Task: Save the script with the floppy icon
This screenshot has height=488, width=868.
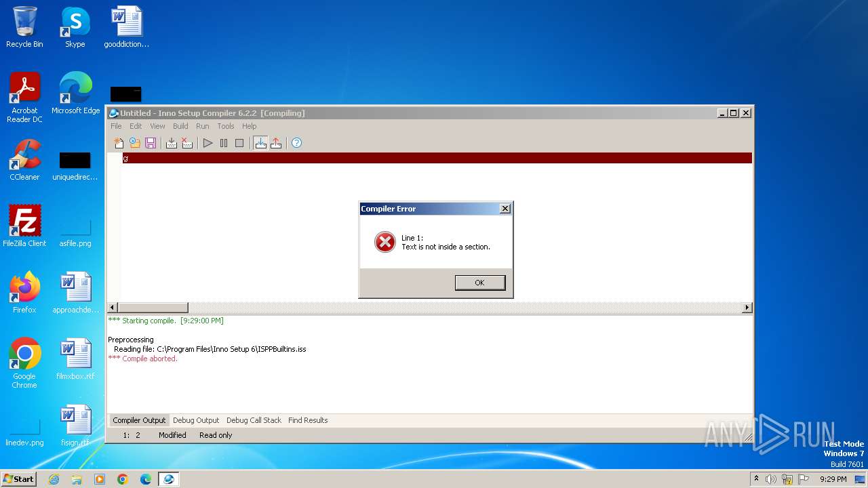Action: pyautogui.click(x=151, y=143)
